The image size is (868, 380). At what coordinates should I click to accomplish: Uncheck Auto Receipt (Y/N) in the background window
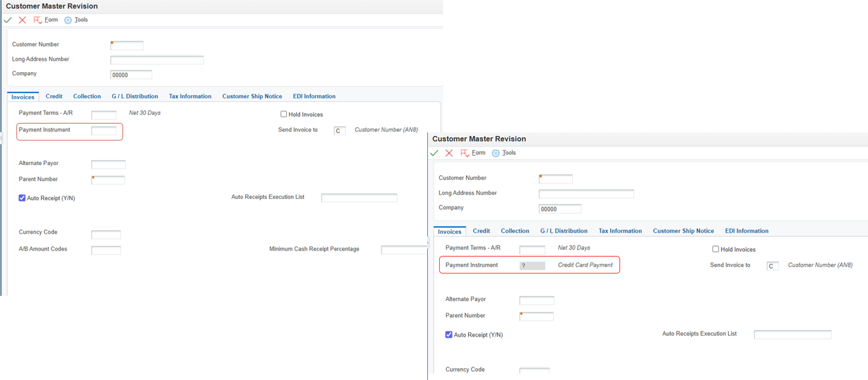pyautogui.click(x=22, y=198)
